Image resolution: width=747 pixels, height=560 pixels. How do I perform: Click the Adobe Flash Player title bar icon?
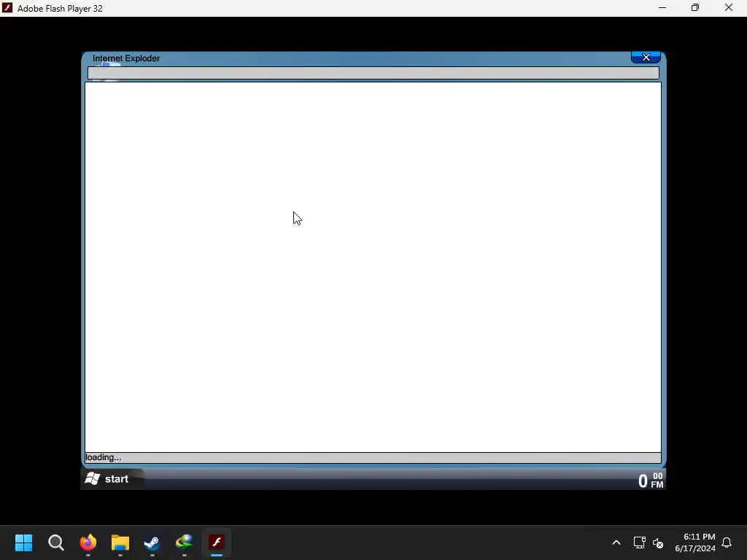(x=7, y=8)
